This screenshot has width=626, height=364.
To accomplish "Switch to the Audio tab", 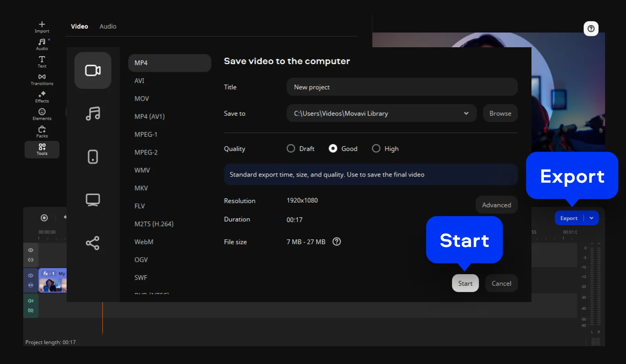I will click(108, 26).
